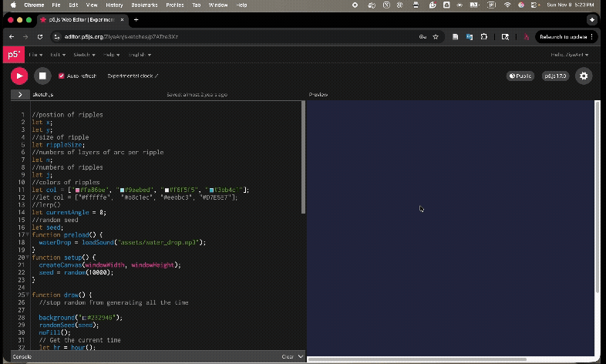Toggle the Auto-refresh checkbox
Screen dimensions: 606x364
[62, 76]
